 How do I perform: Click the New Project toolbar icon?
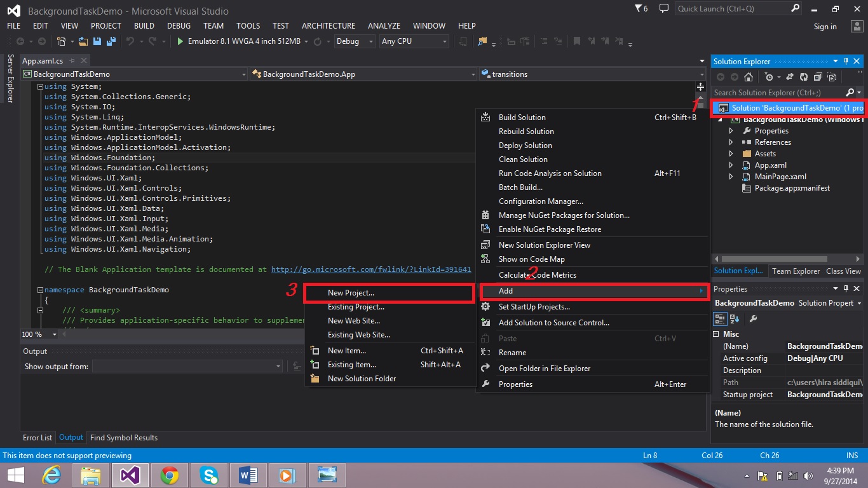(62, 41)
